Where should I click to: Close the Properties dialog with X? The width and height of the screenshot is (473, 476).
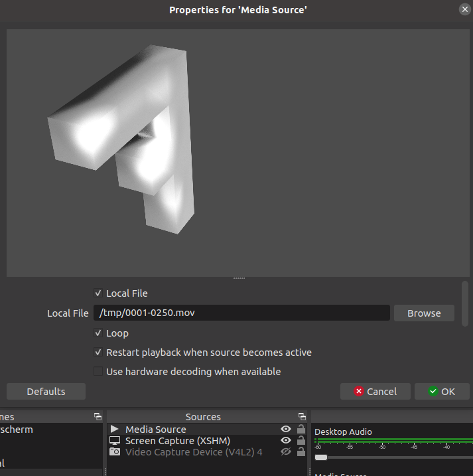[x=465, y=9]
